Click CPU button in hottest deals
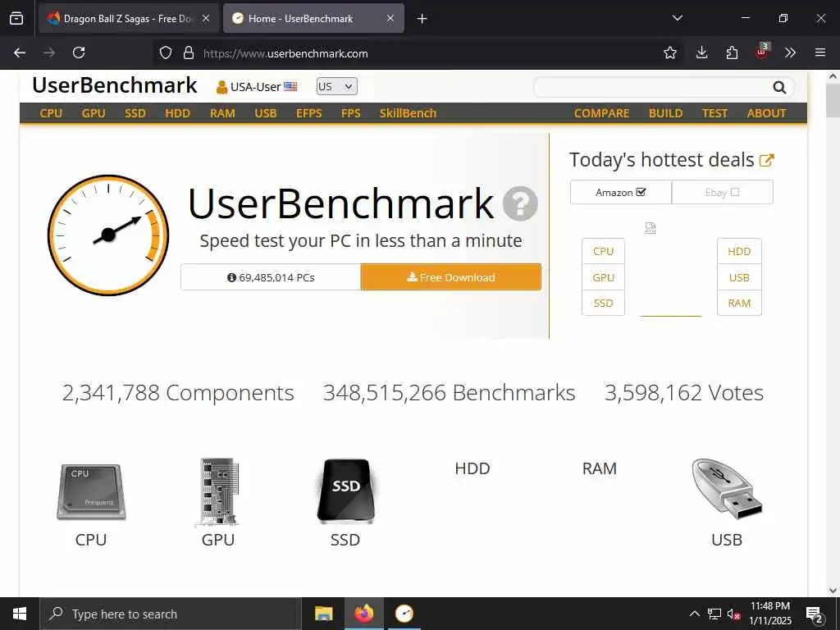 (x=603, y=251)
